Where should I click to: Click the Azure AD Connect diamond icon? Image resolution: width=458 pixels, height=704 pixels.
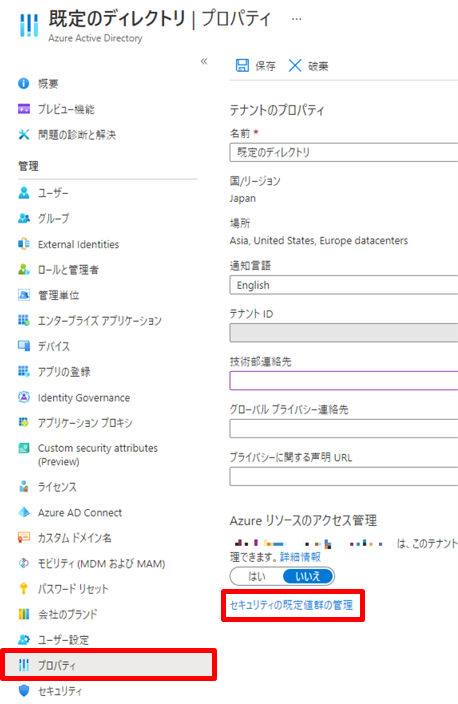[x=24, y=512]
